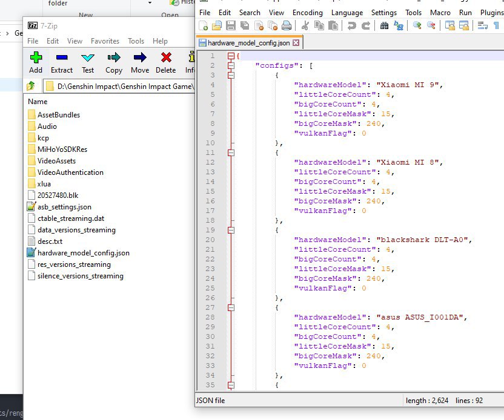Click the Close document toolbar icon
504x420 pixels.
coord(259,25)
